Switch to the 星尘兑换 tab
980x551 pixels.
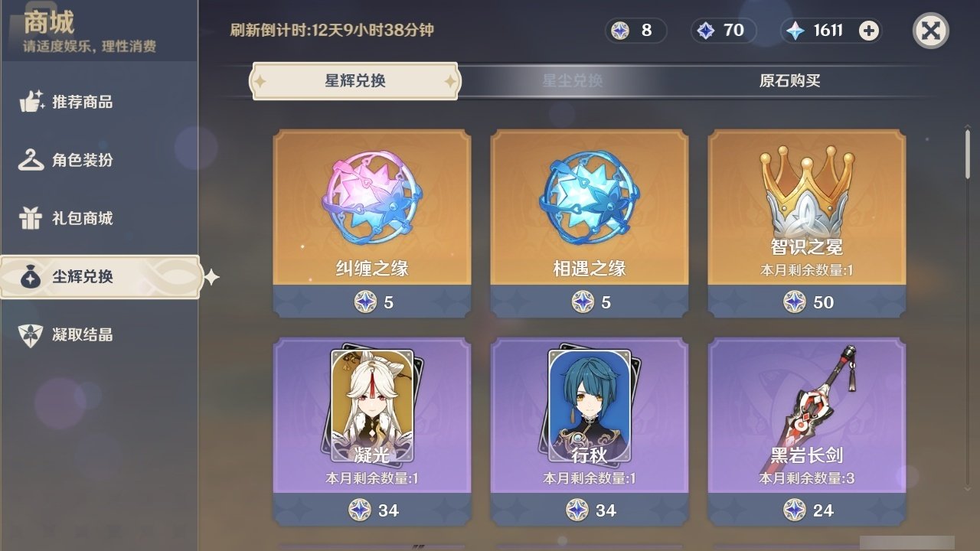(573, 81)
